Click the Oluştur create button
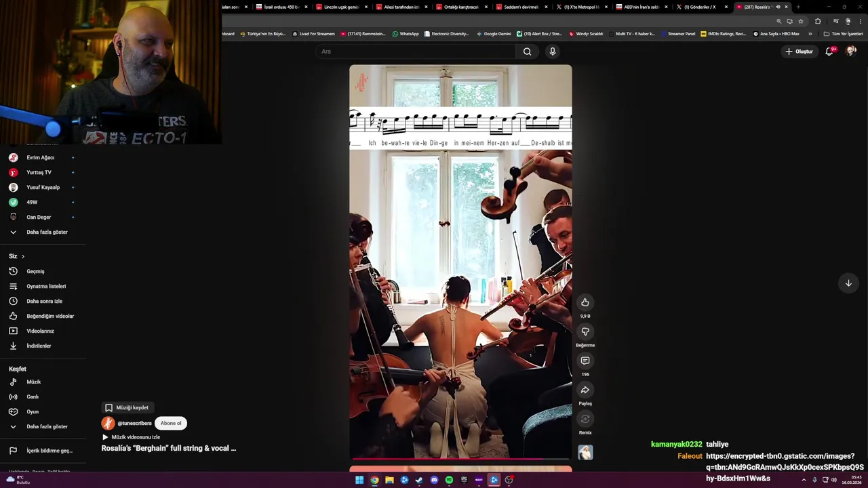868x488 pixels. (799, 52)
